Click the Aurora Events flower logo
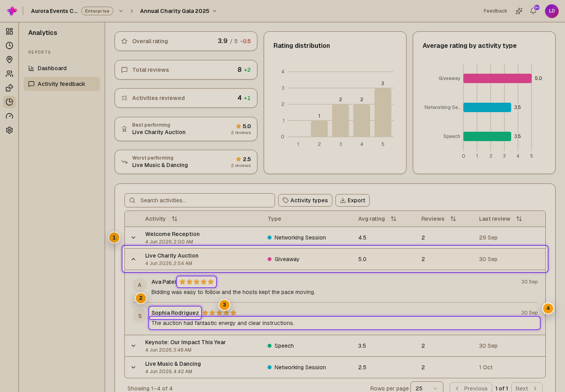Screen dimensions: 565x392 coord(12,11)
